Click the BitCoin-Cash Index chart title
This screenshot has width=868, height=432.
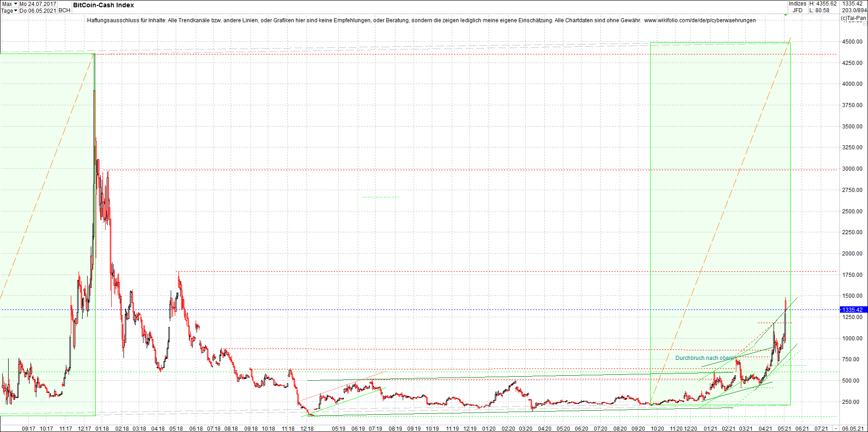(x=103, y=5)
